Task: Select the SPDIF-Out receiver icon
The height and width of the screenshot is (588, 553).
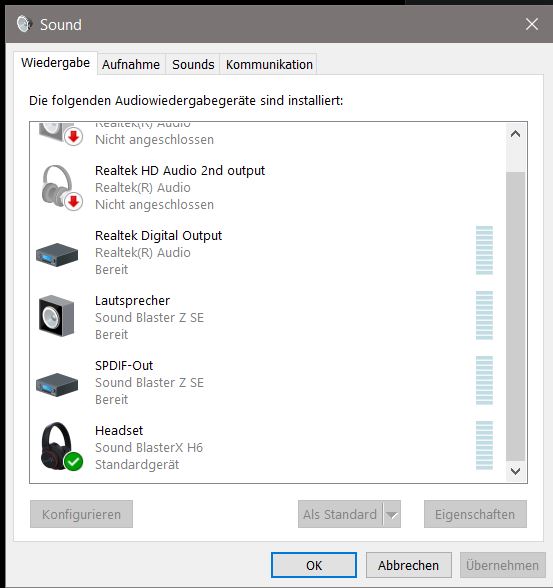Action: tap(57, 384)
